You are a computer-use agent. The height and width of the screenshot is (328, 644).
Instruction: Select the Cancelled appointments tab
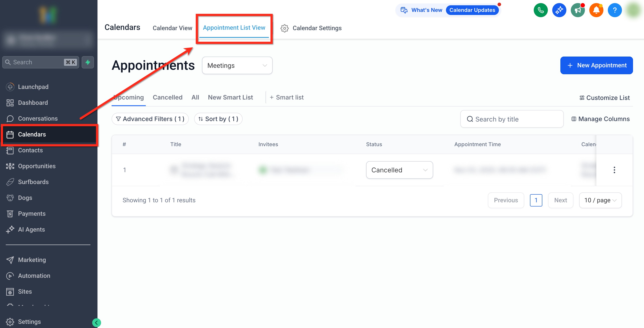(167, 97)
